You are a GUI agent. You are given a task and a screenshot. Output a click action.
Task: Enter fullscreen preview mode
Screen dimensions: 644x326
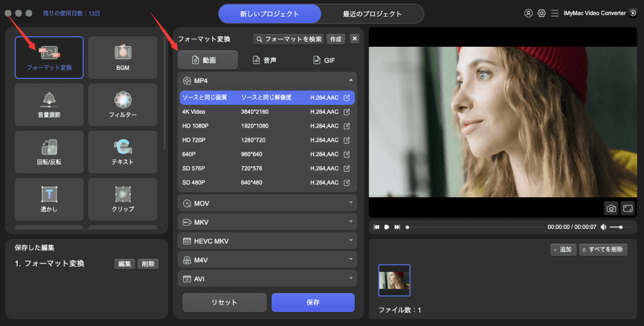point(628,208)
